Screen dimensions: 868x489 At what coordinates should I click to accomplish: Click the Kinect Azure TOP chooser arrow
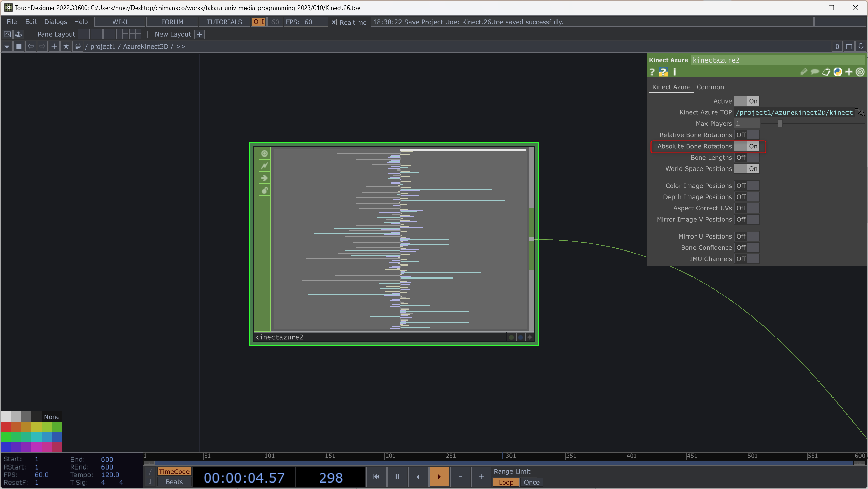pyautogui.click(x=860, y=112)
